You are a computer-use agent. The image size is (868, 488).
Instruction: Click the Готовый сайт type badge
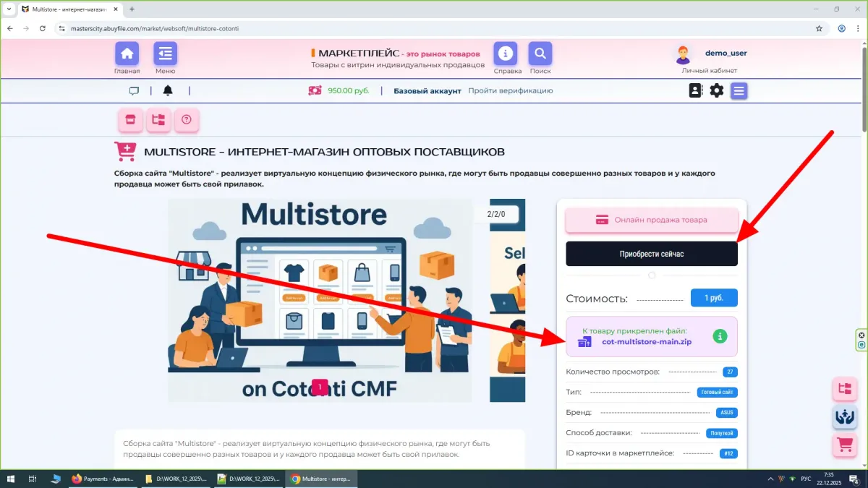point(718,393)
